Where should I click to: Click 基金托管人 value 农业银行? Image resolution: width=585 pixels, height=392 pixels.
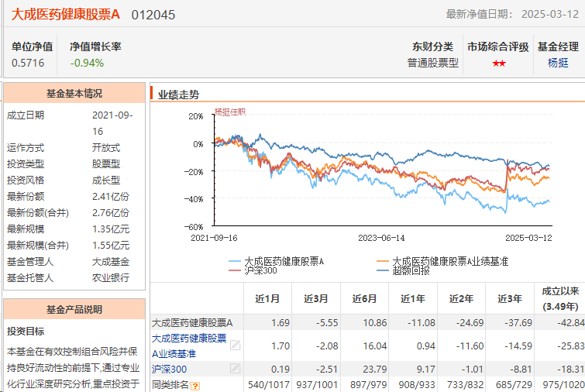(111, 278)
